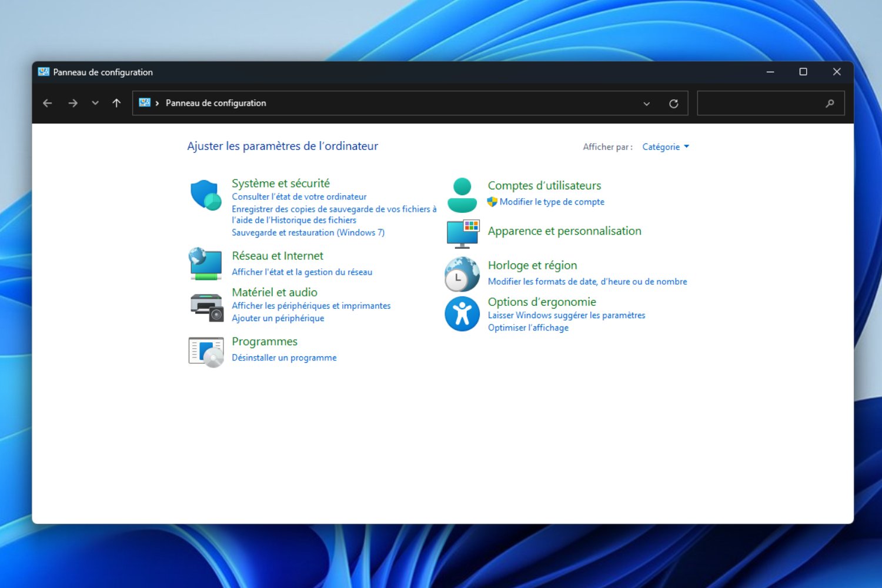
Task: Click Afficher l'état et la gestion du réseau
Action: click(x=302, y=272)
